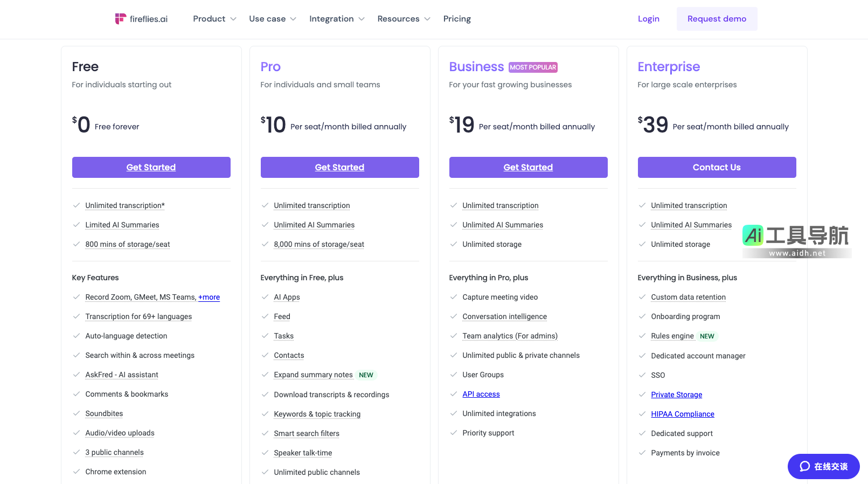
Task: Open the Private Storage link
Action: coord(676,395)
